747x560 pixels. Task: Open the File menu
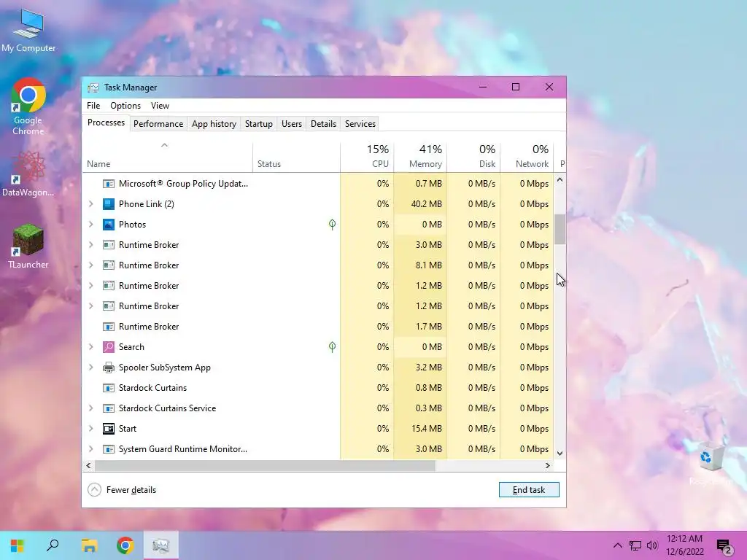click(93, 106)
